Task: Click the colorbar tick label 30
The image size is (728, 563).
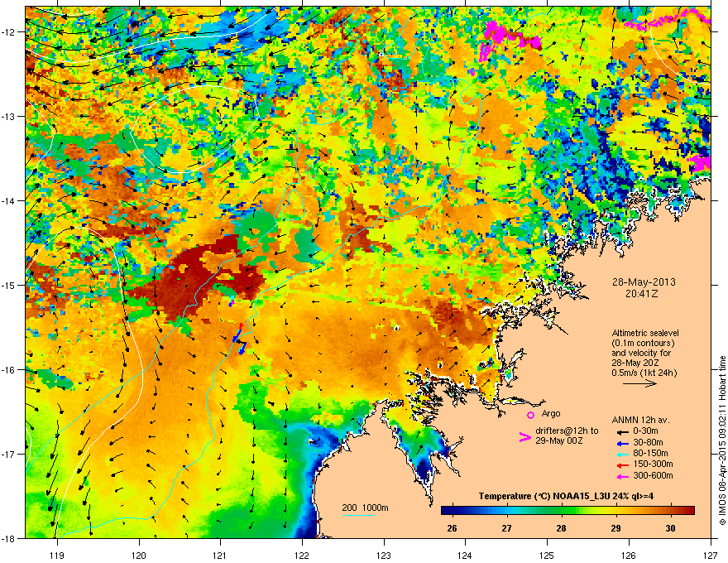Action: 670,528
